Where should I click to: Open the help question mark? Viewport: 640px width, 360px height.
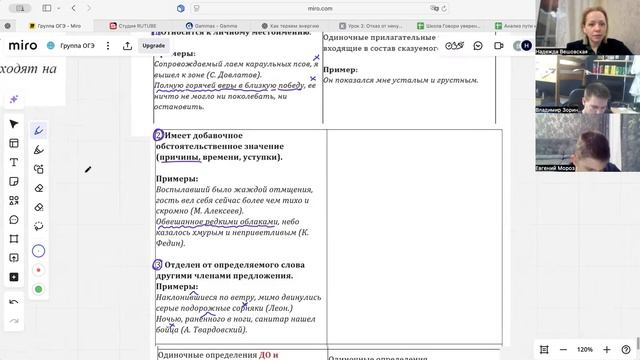(626, 349)
